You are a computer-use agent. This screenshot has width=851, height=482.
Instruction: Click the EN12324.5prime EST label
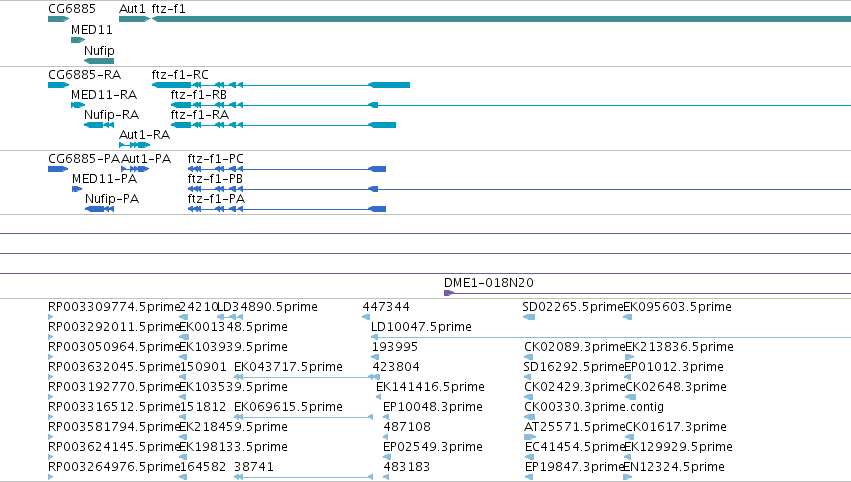[x=674, y=468]
